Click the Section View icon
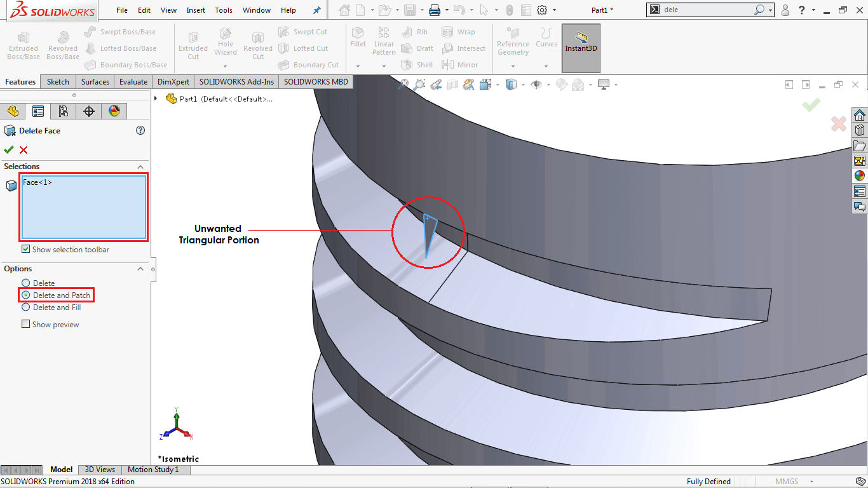 coord(452,84)
